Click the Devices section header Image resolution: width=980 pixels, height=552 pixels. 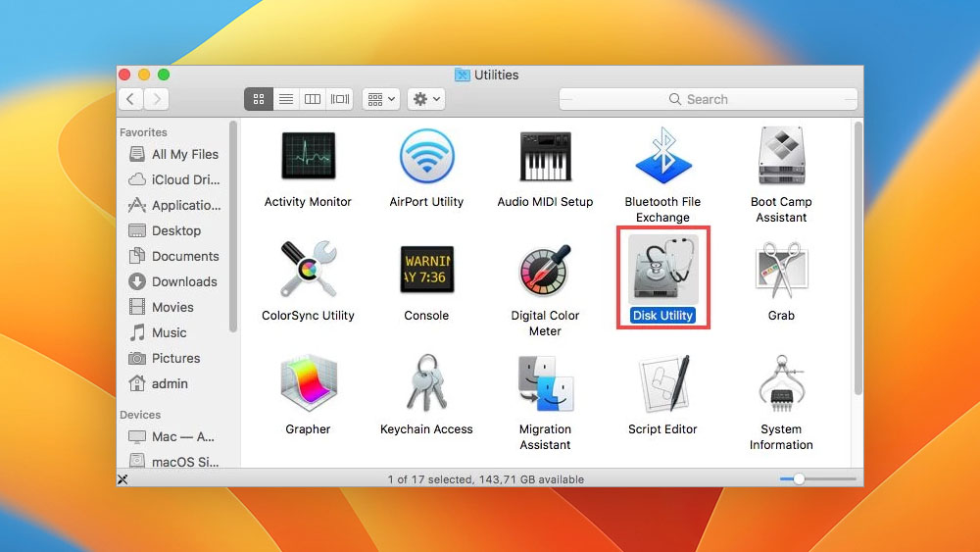pos(140,415)
